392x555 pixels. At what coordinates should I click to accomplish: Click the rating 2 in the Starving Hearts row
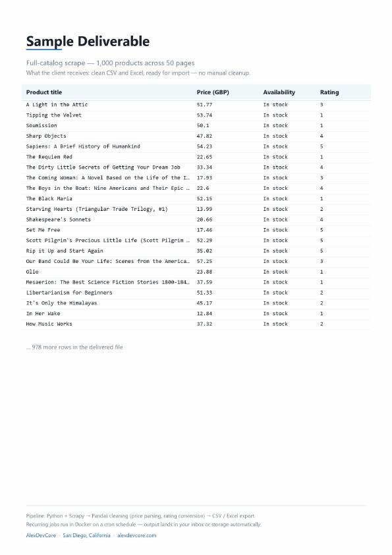(322, 209)
